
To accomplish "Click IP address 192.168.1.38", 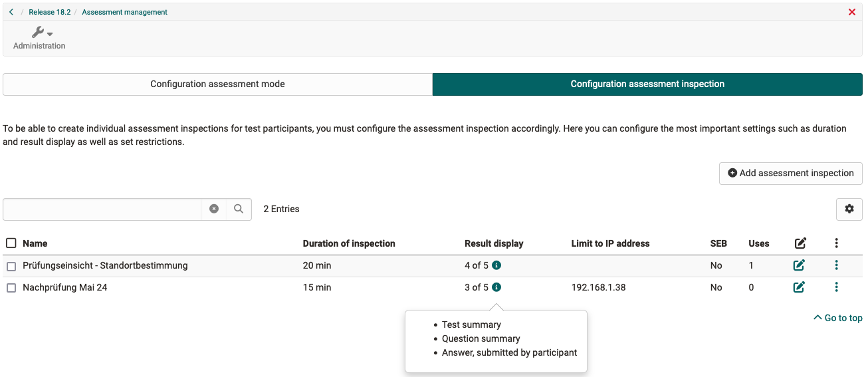I will (598, 287).
